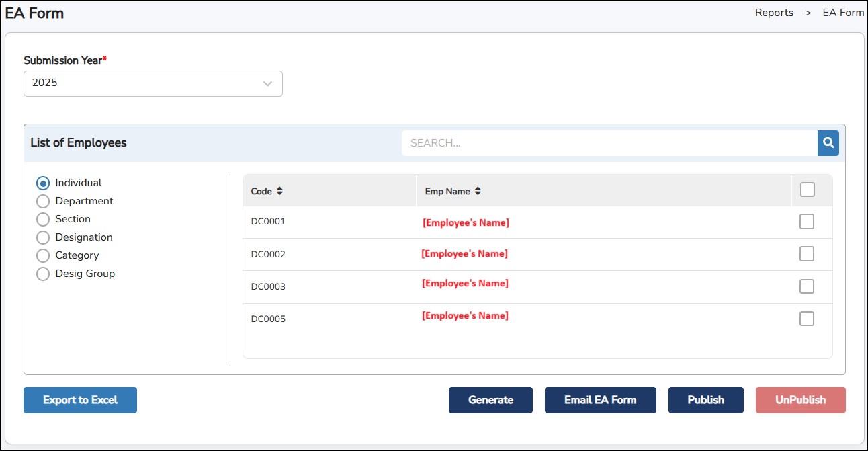Viewport: 868px width, 451px height.
Task: Choose the Section radio option
Action: (43, 219)
